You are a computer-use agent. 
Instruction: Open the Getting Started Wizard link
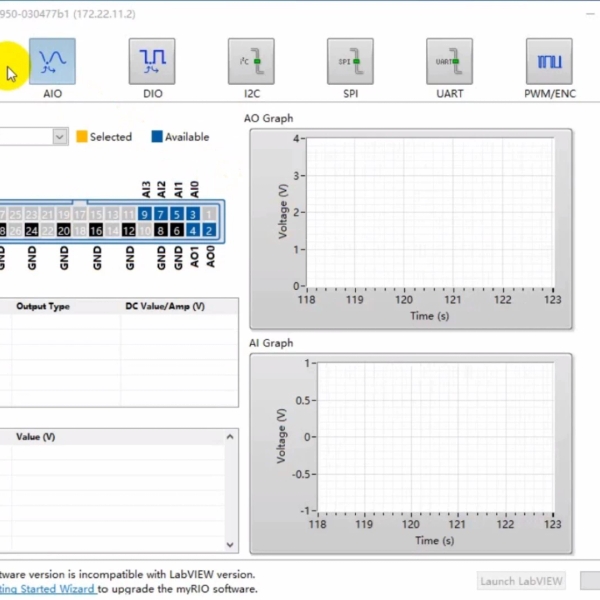[47, 589]
